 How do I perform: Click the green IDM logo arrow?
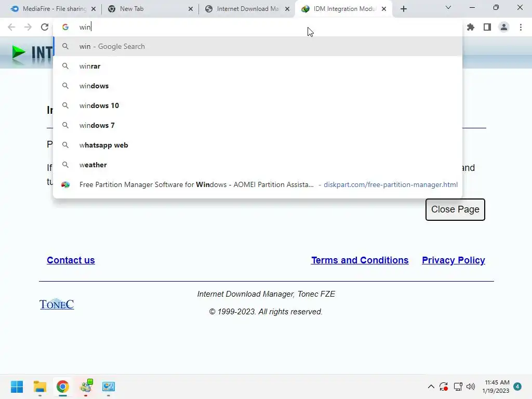(19, 54)
